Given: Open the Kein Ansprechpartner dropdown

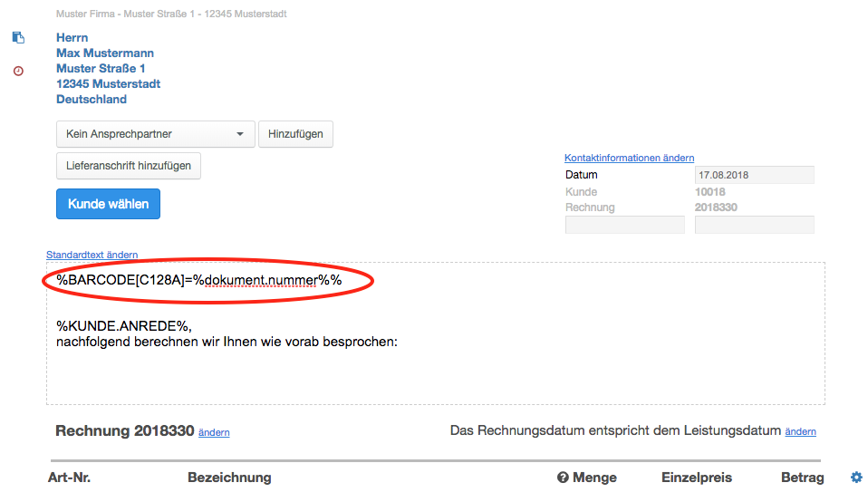Looking at the screenshot, I should click(155, 134).
